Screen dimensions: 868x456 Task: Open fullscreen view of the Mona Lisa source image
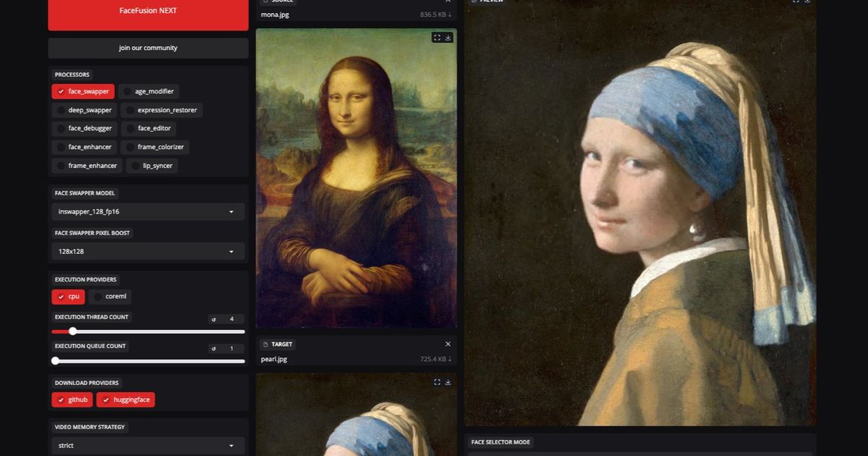[437, 38]
